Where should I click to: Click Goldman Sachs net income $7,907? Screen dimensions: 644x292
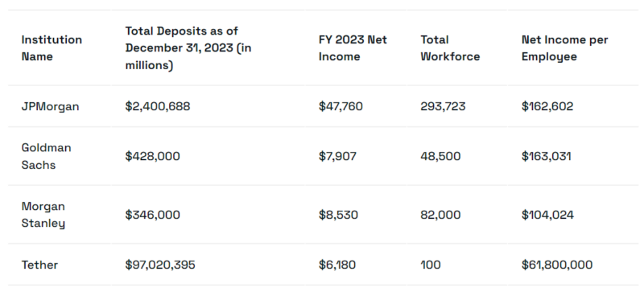pyautogui.click(x=337, y=157)
